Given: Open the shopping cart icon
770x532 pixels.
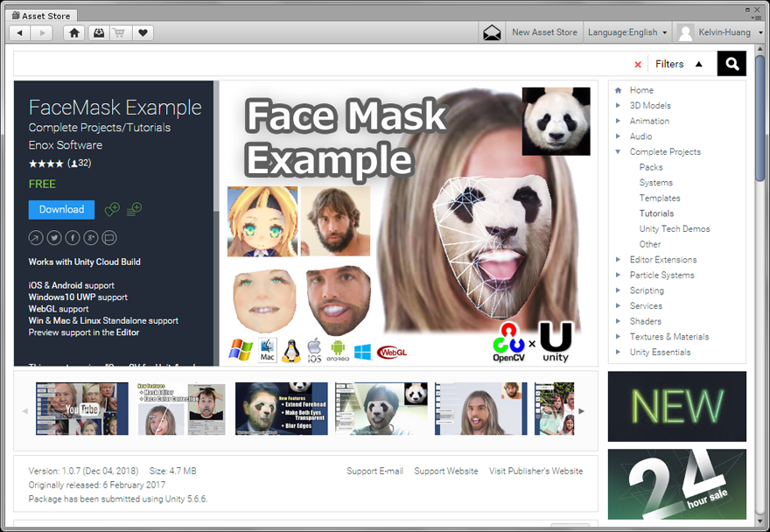Looking at the screenshot, I should (119, 33).
